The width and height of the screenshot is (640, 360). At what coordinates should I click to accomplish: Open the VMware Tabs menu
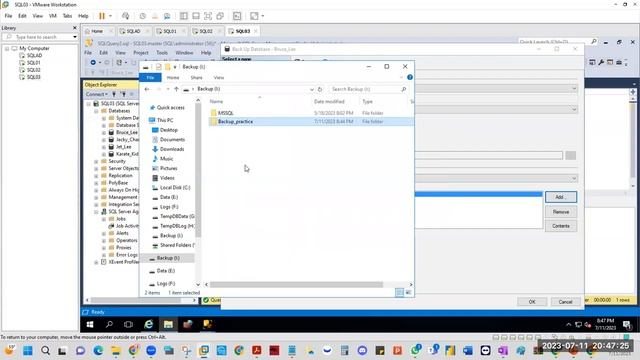tap(67, 16)
